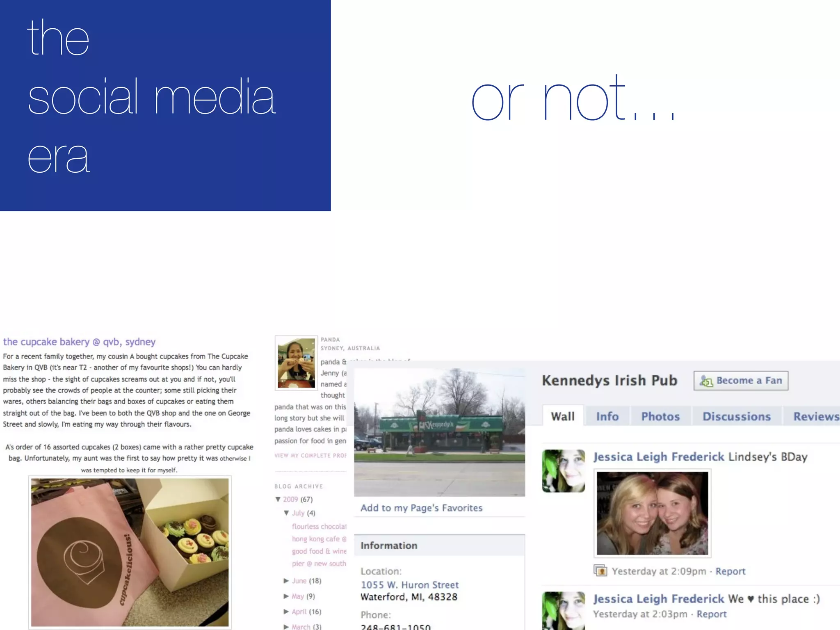
Task: Open the 1055 W. Huron Street address link
Action: pos(409,585)
